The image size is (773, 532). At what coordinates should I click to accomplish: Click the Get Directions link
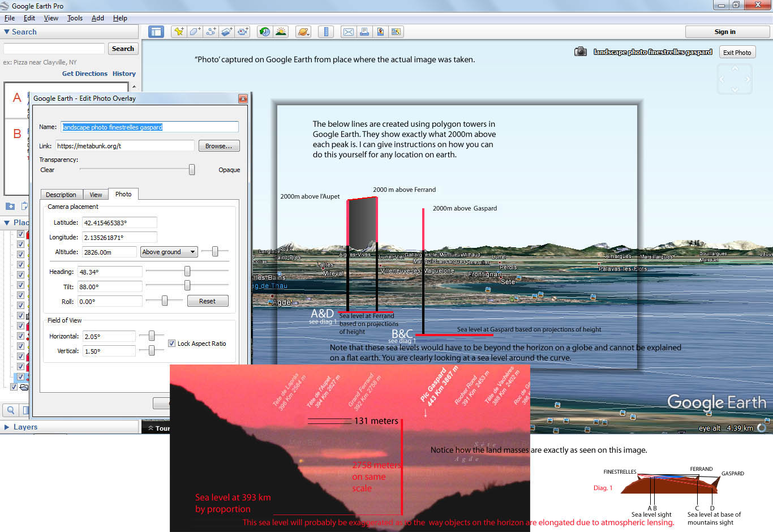(x=85, y=74)
